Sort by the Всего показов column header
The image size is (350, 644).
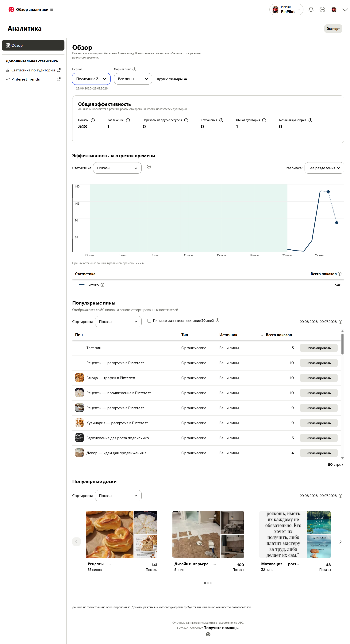(276, 335)
